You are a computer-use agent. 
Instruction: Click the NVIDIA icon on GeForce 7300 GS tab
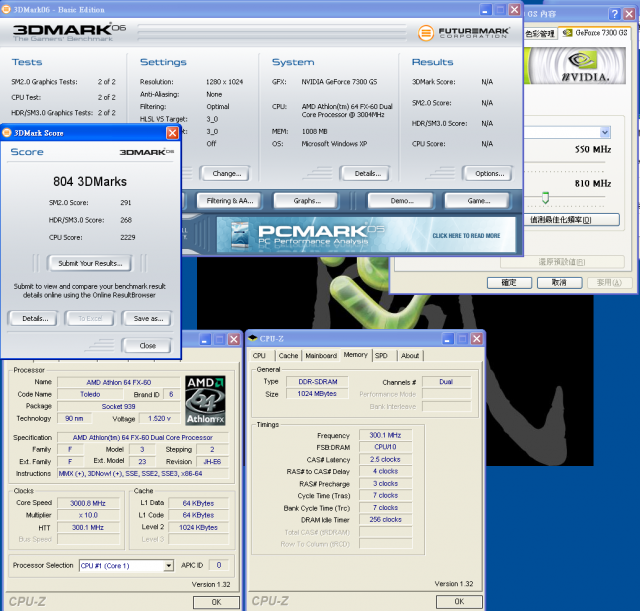point(567,33)
